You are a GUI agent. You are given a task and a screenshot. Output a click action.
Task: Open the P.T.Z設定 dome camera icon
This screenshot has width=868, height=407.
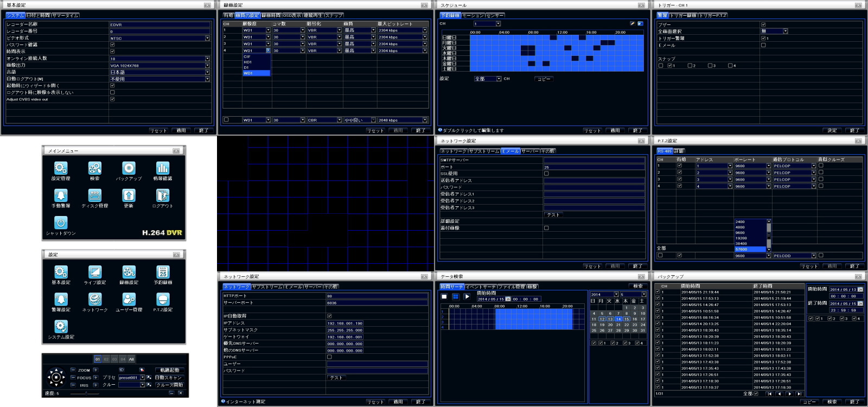pos(163,299)
